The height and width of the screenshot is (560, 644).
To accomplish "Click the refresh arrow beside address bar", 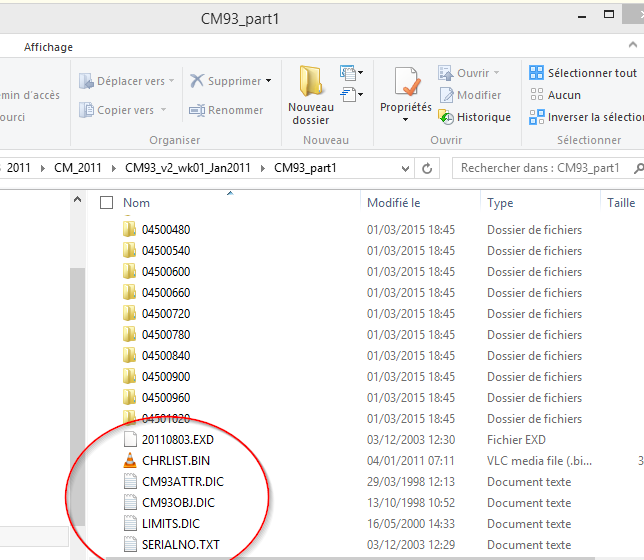I will pyautogui.click(x=427, y=168).
